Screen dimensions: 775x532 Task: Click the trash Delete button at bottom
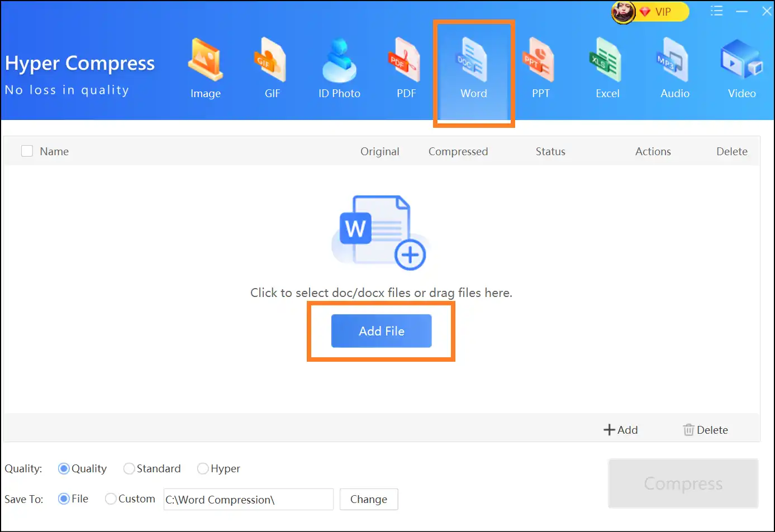point(705,430)
